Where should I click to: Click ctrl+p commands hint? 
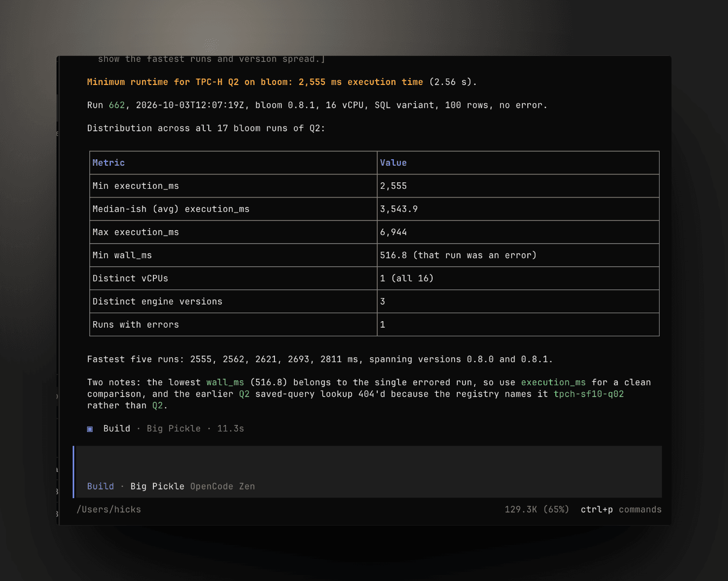621,509
